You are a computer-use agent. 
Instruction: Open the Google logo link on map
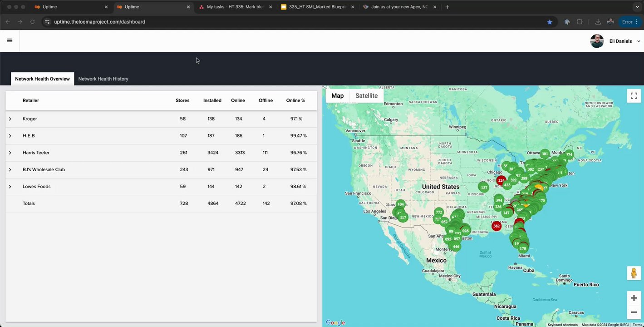click(335, 323)
